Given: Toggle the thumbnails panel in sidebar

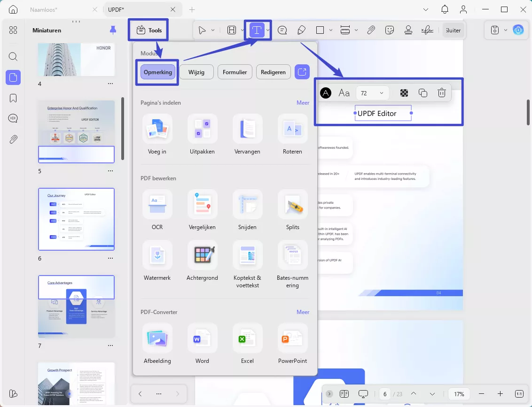Looking at the screenshot, I should [x=13, y=77].
